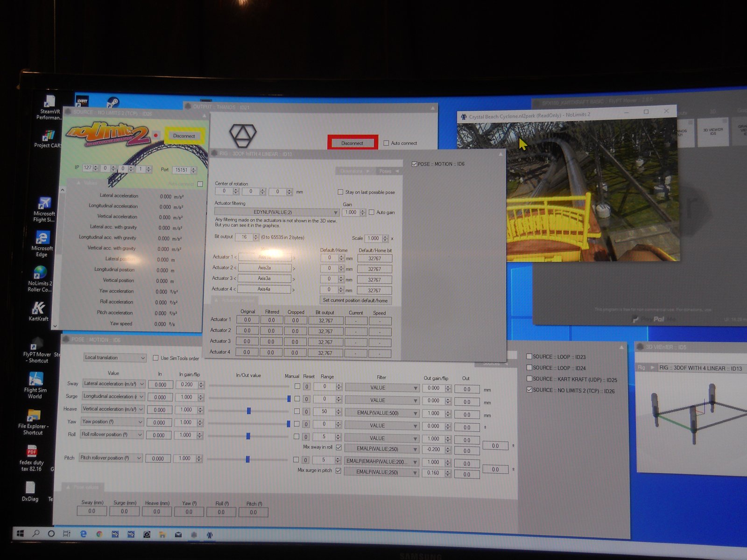747x560 pixels.
Task: Open Surge value dropdown Longitudinal acceleration
Action: (113, 396)
